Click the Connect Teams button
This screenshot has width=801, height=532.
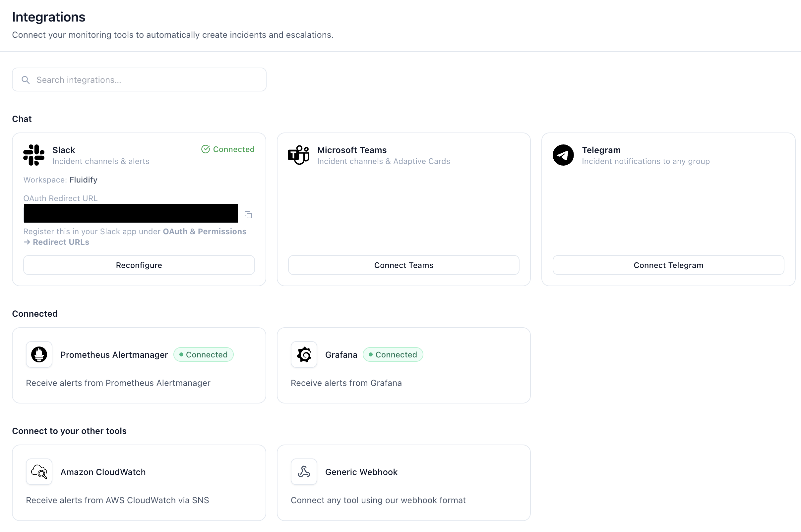point(404,265)
